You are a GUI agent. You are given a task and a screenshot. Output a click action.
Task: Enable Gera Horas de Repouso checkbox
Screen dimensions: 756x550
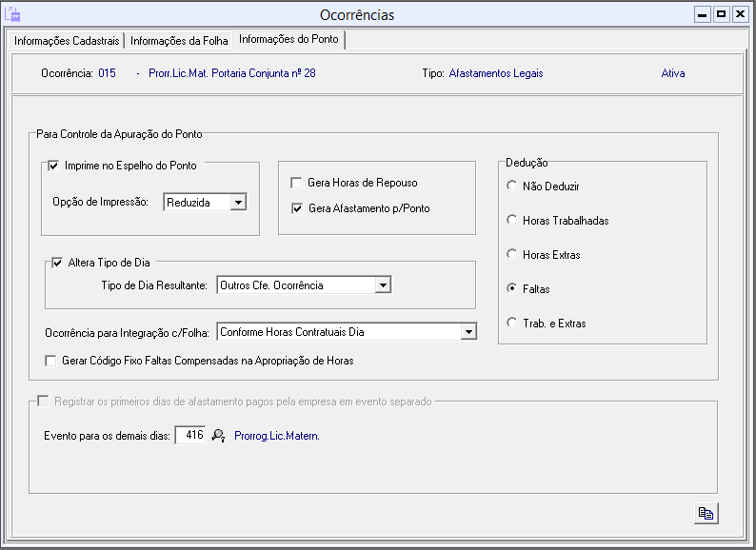click(x=297, y=183)
